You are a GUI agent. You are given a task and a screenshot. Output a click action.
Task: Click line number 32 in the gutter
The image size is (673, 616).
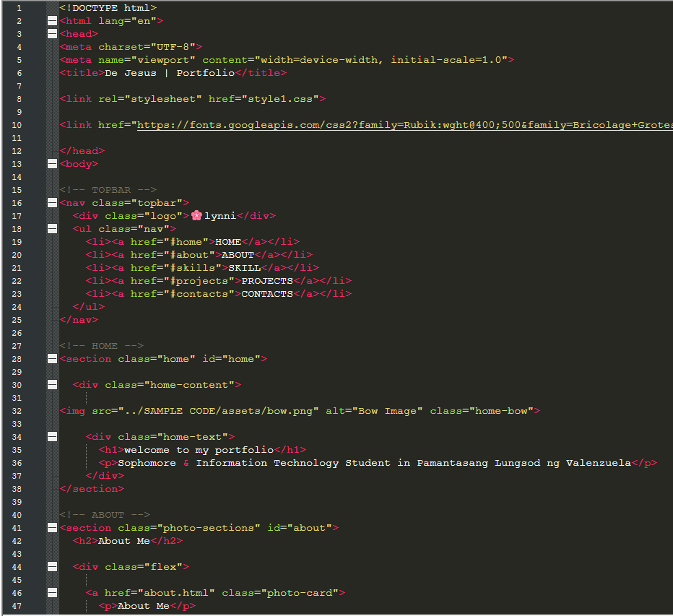click(17, 411)
